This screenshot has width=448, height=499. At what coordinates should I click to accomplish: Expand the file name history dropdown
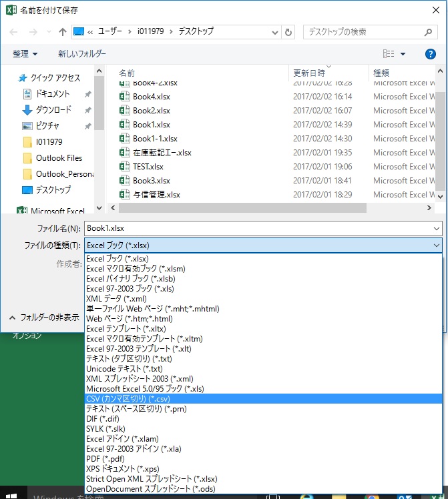436,229
